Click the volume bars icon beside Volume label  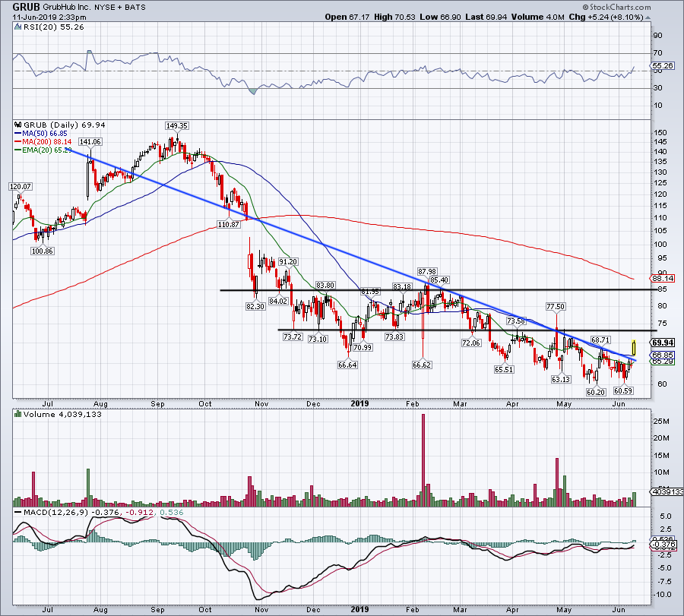coord(18,414)
